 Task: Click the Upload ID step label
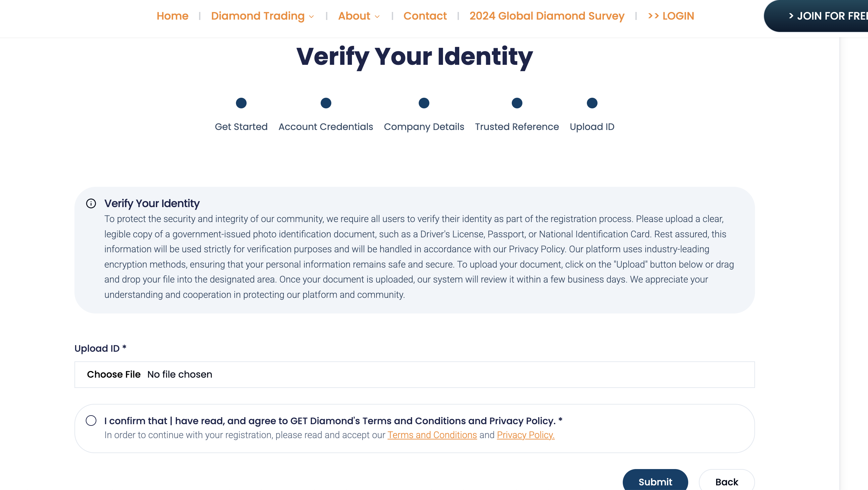point(592,127)
